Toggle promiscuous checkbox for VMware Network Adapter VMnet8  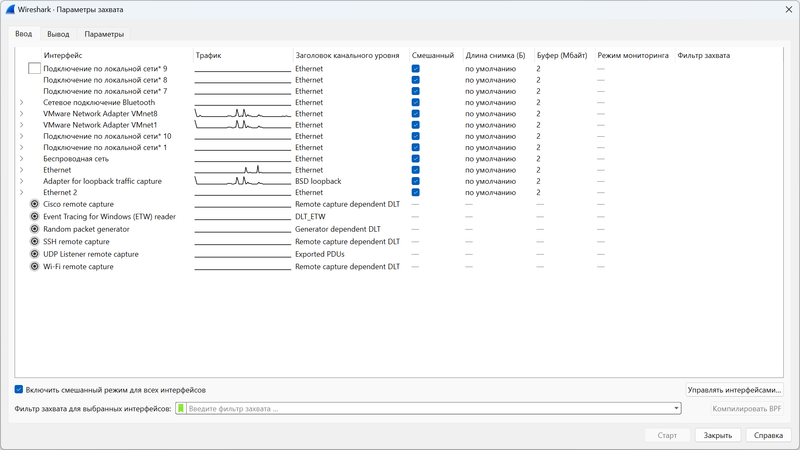[x=416, y=114]
